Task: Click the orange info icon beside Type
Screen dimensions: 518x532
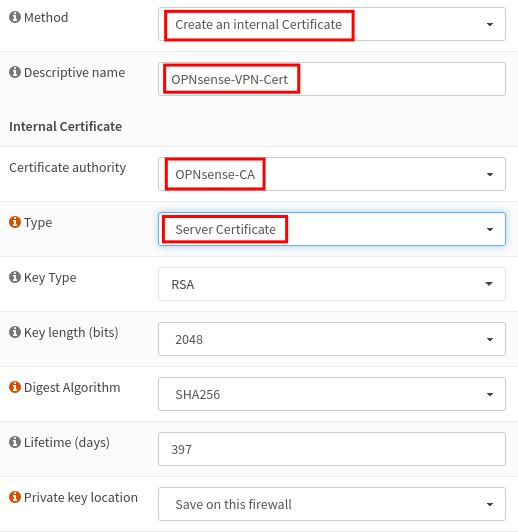Action: 15,222
